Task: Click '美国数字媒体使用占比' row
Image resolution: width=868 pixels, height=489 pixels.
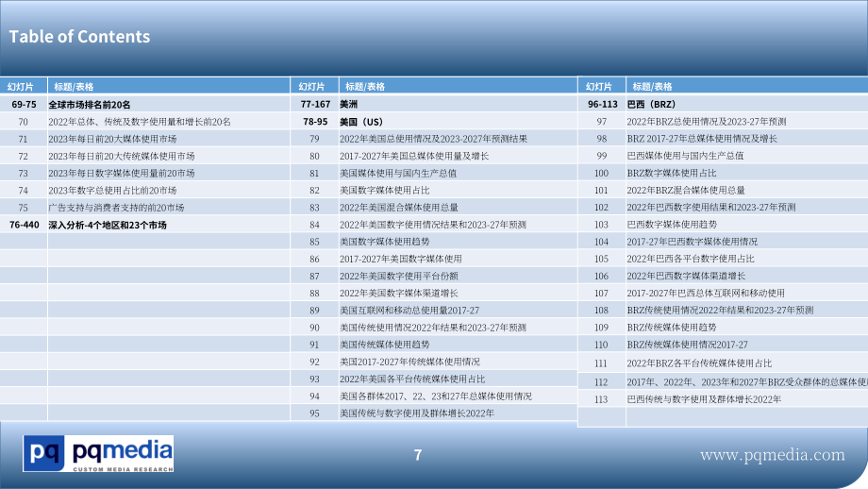Action: click(384, 191)
